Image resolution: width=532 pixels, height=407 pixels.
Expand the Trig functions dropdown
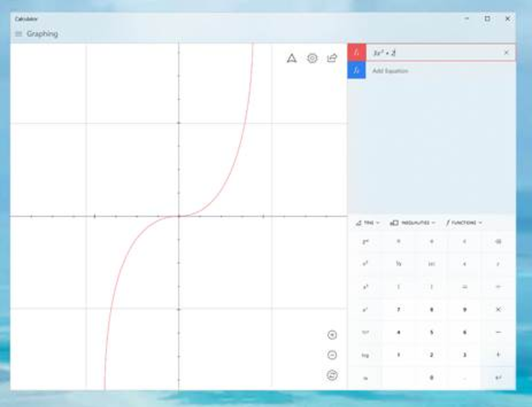tap(368, 223)
